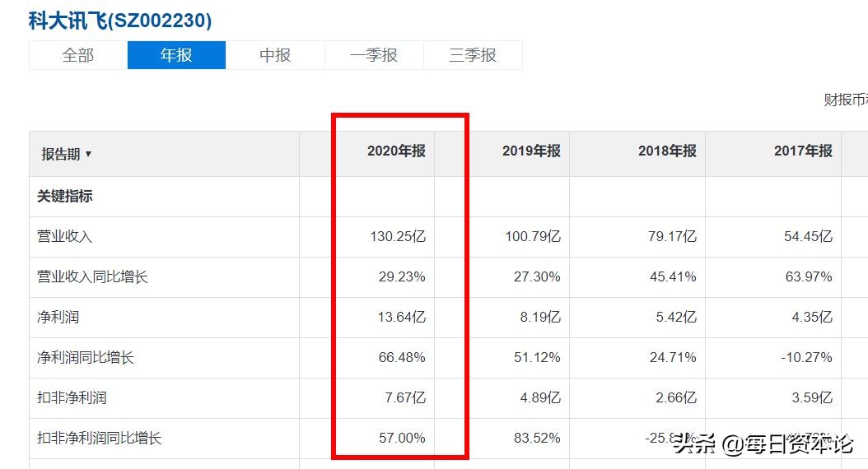Viewport: 868px width, 469px height.
Task: Open the 三季报 tab
Action: (x=473, y=55)
